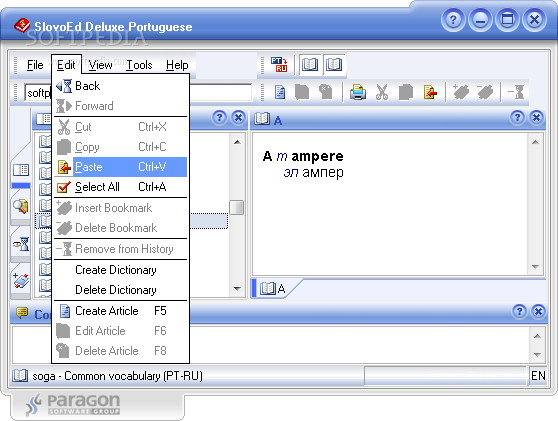This screenshot has width=558, height=421.
Task: Click the Russian translation 'ампер'
Action: tap(323, 173)
